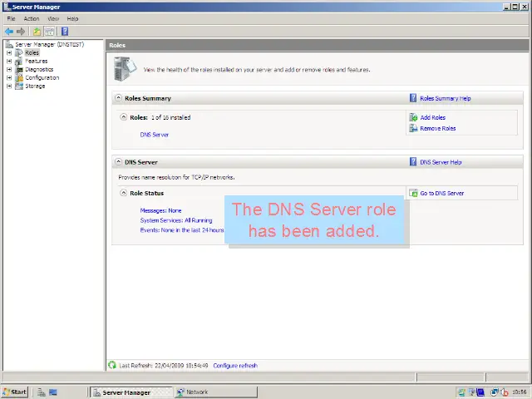Click the Forward arrow toolbar icon
Viewport: 532px width, 399px height.
(x=21, y=32)
